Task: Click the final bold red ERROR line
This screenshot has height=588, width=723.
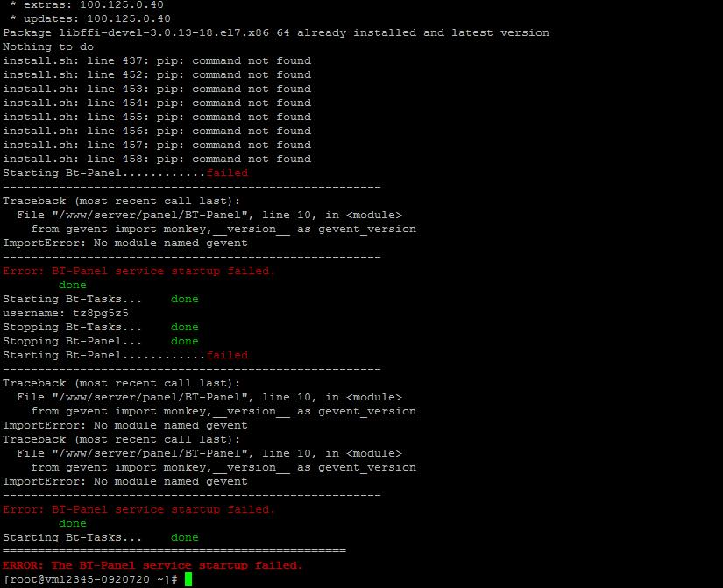Action: point(152,565)
